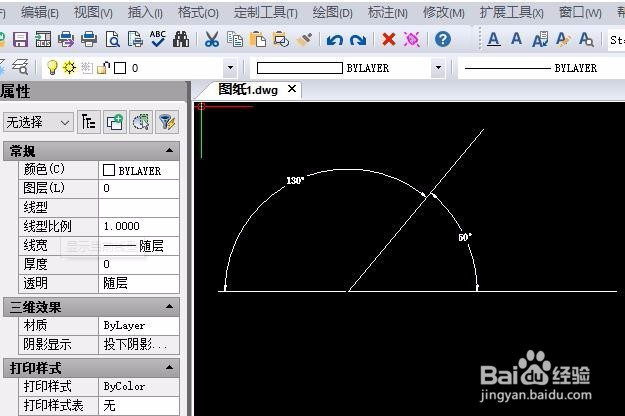Click the Print icon
The image size is (625, 416).
coord(89,39)
